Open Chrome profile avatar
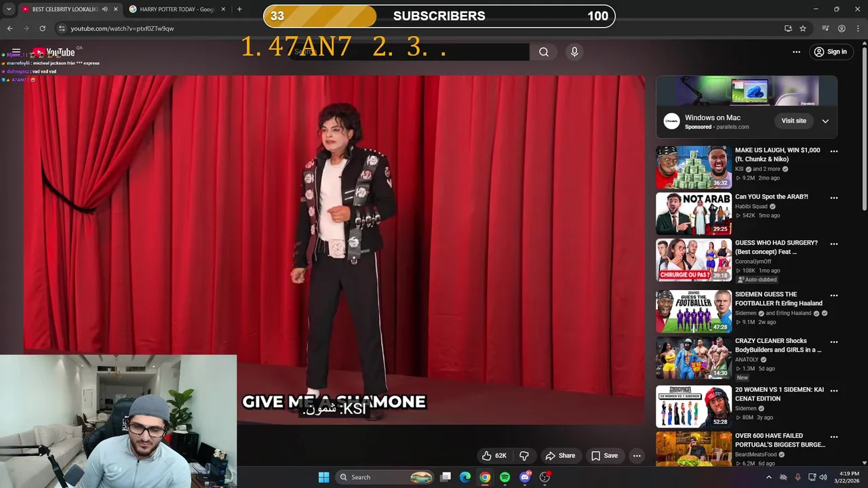868x488 pixels. [842, 28]
